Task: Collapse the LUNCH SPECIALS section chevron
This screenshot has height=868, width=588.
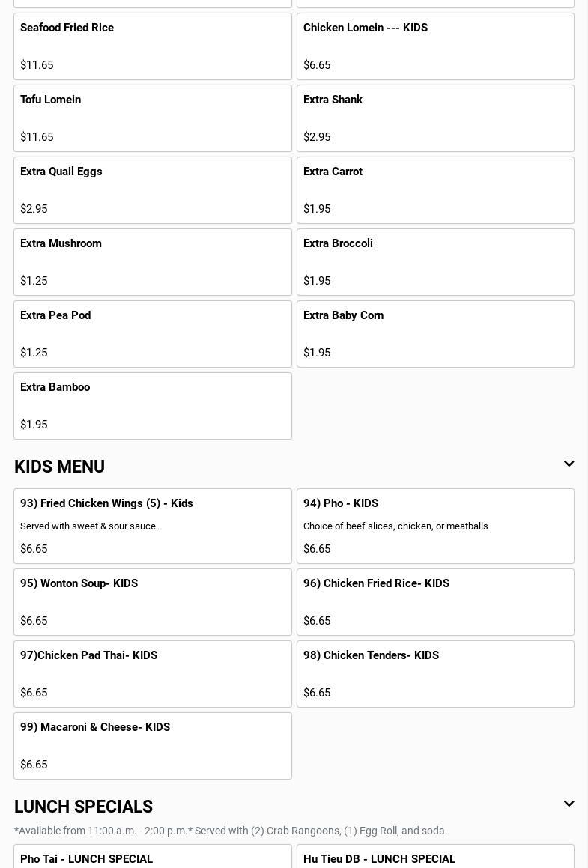Action: pos(569,804)
